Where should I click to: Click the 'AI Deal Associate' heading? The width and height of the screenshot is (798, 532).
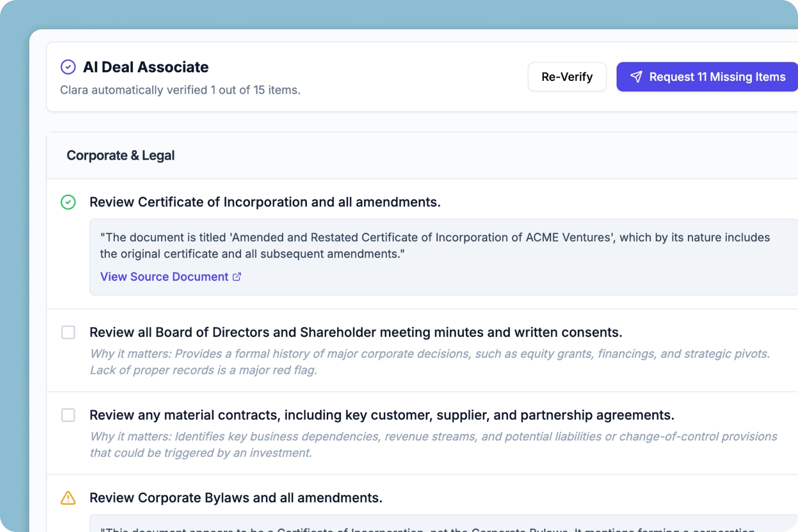(146, 67)
